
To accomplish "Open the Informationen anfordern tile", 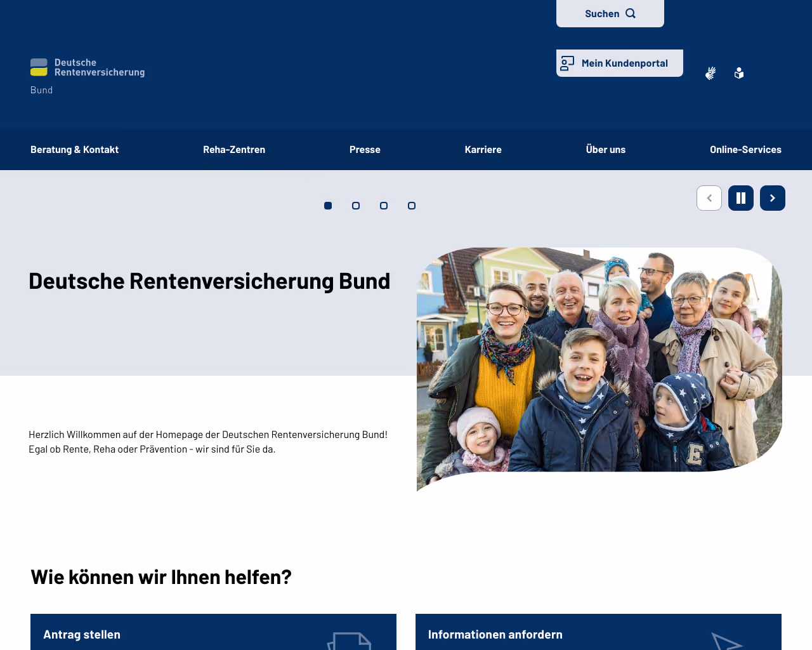I will tap(598, 632).
